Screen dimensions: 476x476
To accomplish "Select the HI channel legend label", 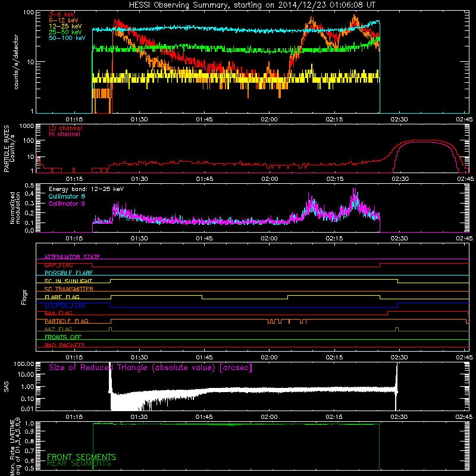I will click(64, 134).
